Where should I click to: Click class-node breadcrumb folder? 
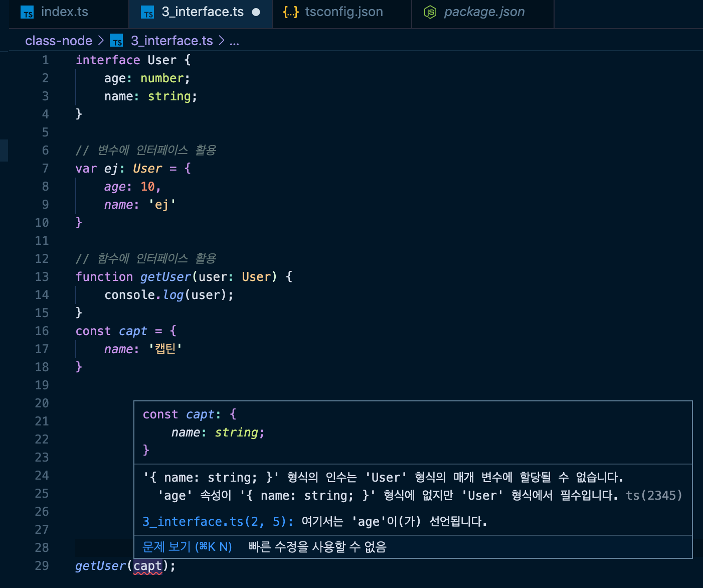pos(59,41)
